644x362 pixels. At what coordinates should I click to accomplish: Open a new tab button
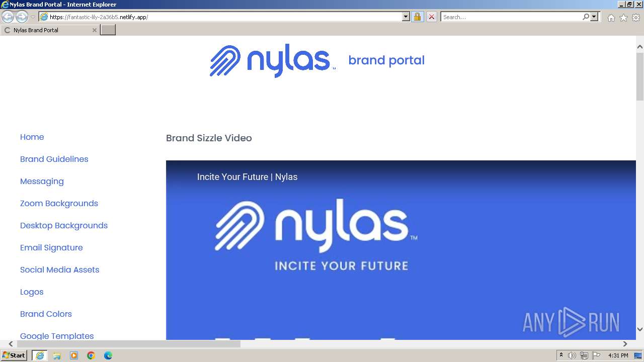[108, 30]
